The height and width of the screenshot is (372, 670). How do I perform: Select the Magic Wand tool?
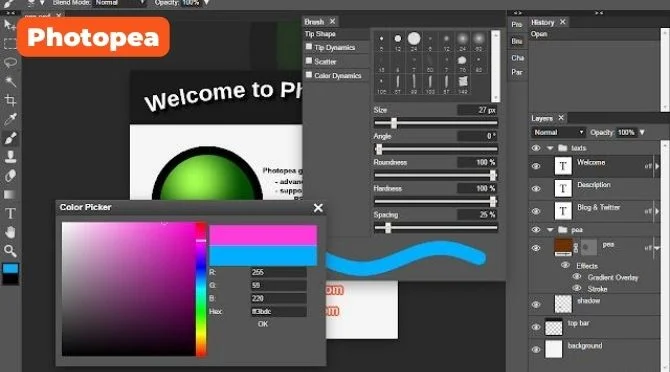10,81
